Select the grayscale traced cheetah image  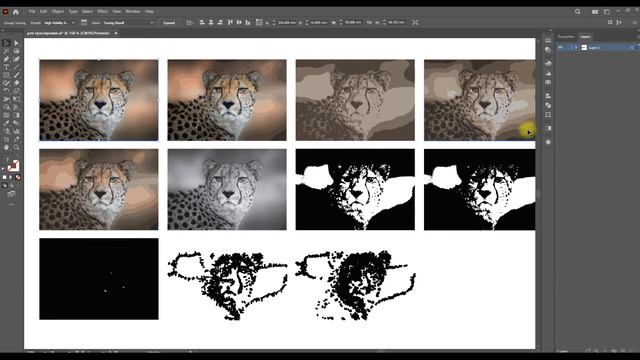coord(227,189)
